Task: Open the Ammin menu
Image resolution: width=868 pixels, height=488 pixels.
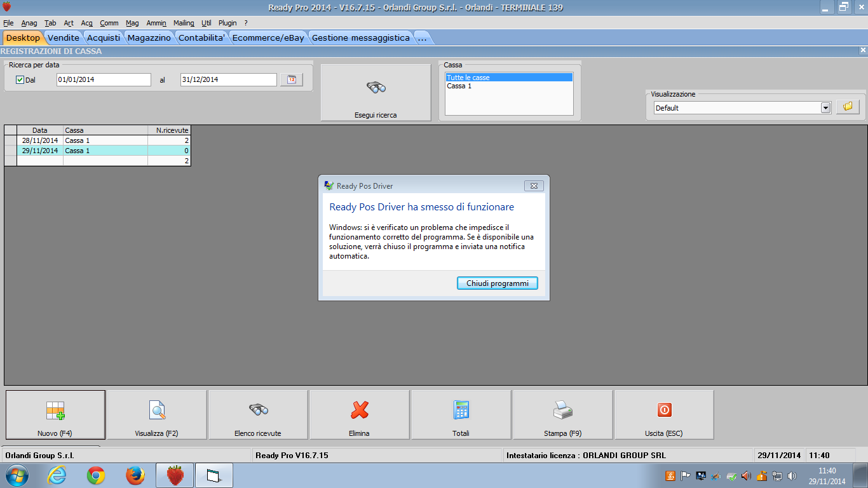Action: click(x=156, y=23)
